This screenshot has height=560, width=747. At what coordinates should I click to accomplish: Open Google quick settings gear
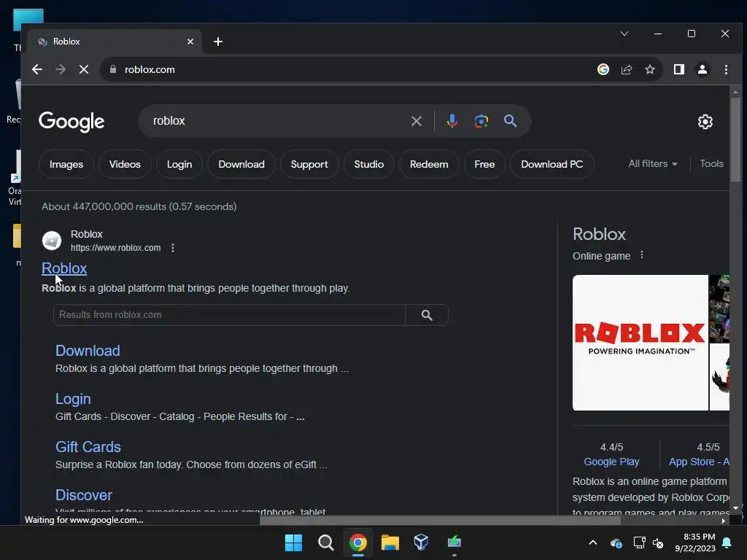click(705, 122)
